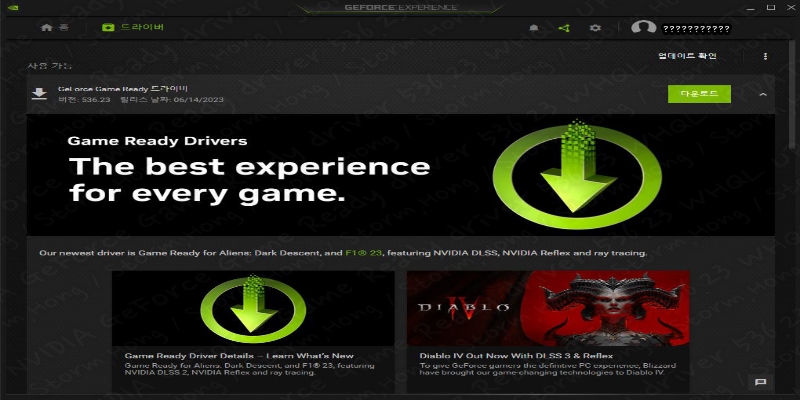Click the GeForce Game Ready driver title
This screenshot has width=800, height=400.
(x=123, y=89)
